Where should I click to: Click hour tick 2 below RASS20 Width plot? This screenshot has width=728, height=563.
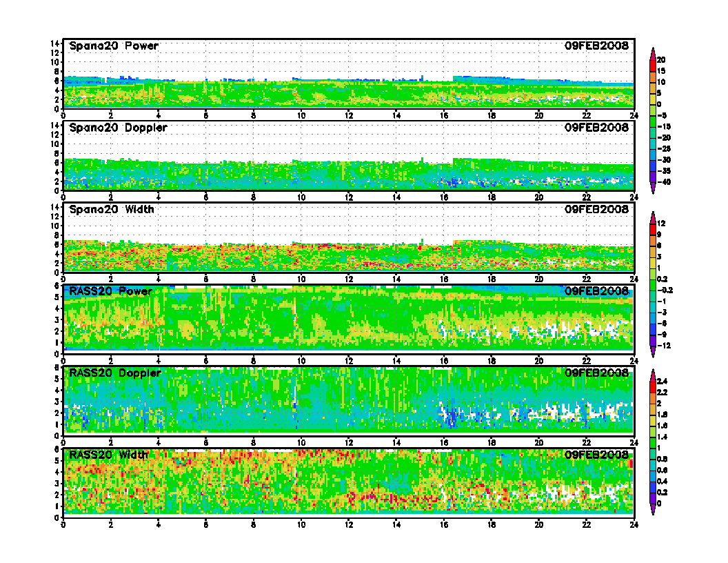110,524
